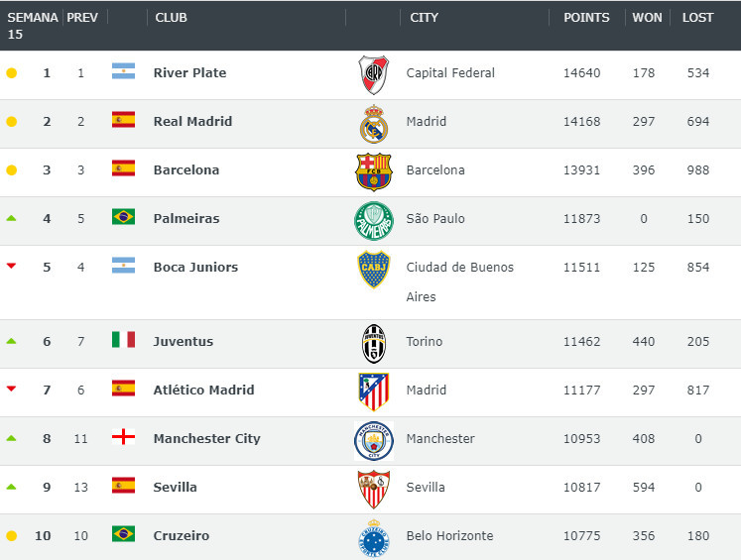Click the Boca Juniors CABJ crest
The image size is (741, 560).
[374, 270]
